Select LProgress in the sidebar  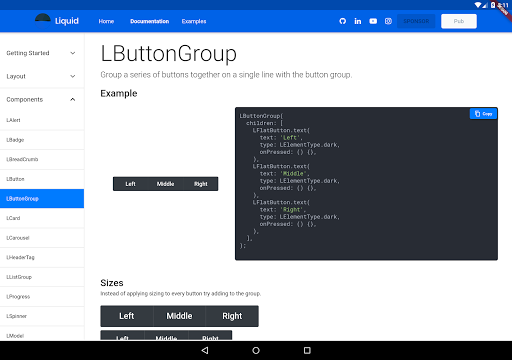[x=42, y=297]
